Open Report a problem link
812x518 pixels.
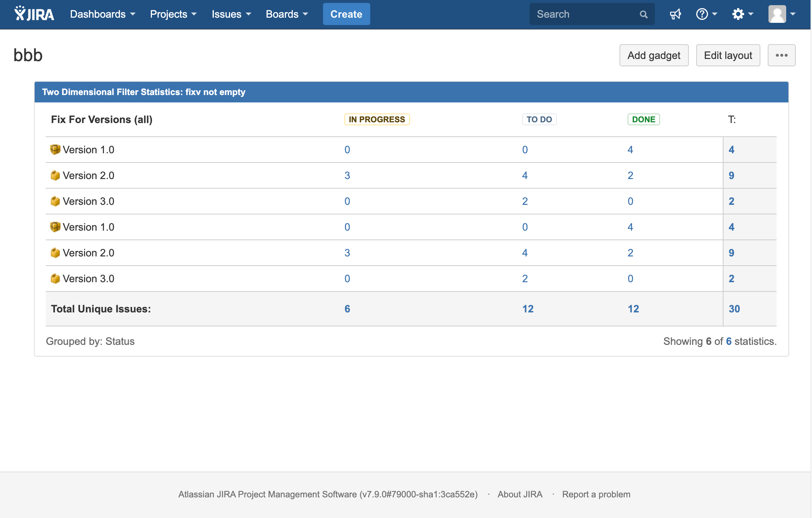pos(596,494)
